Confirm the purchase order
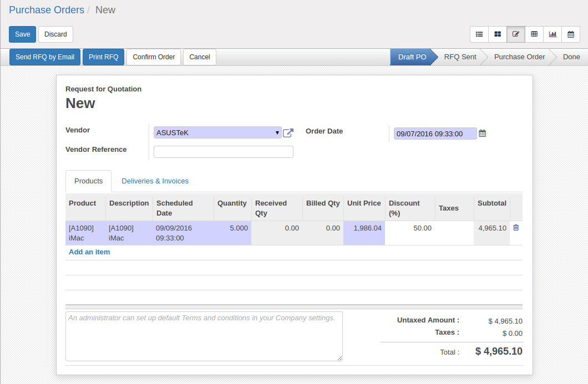Screen dimensions: 588x384 154,57
